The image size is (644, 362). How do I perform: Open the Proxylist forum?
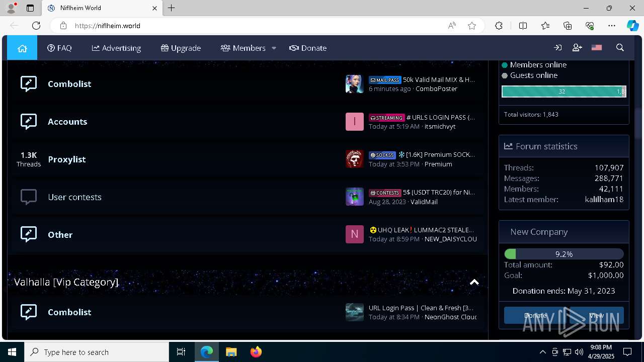click(x=67, y=159)
